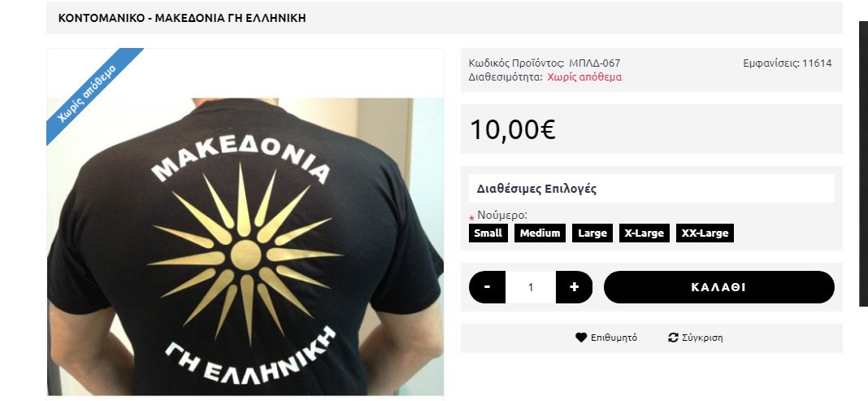Open the Επιθυμητό wishlist link

point(614,338)
